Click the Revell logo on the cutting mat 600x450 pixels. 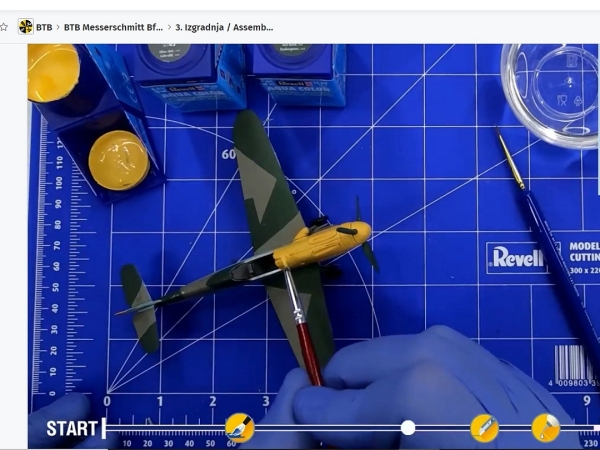coord(516,257)
